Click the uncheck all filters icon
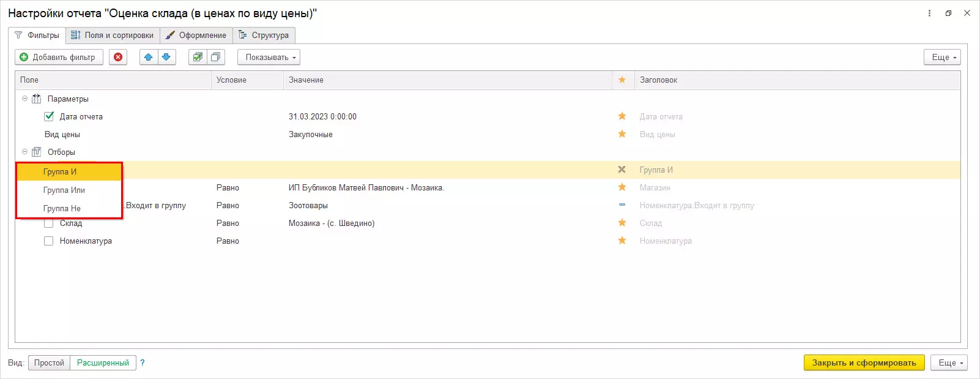 (215, 57)
